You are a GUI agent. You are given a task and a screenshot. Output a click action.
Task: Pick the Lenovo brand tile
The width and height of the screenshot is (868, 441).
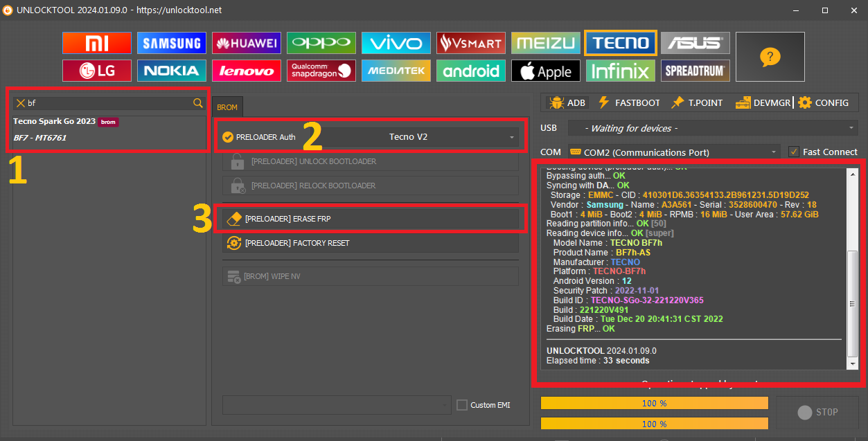point(247,71)
